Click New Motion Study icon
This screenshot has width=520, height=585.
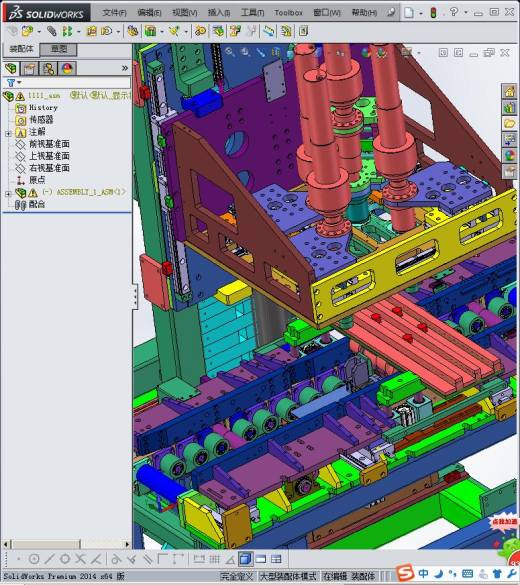pyautogui.click(x=200, y=31)
